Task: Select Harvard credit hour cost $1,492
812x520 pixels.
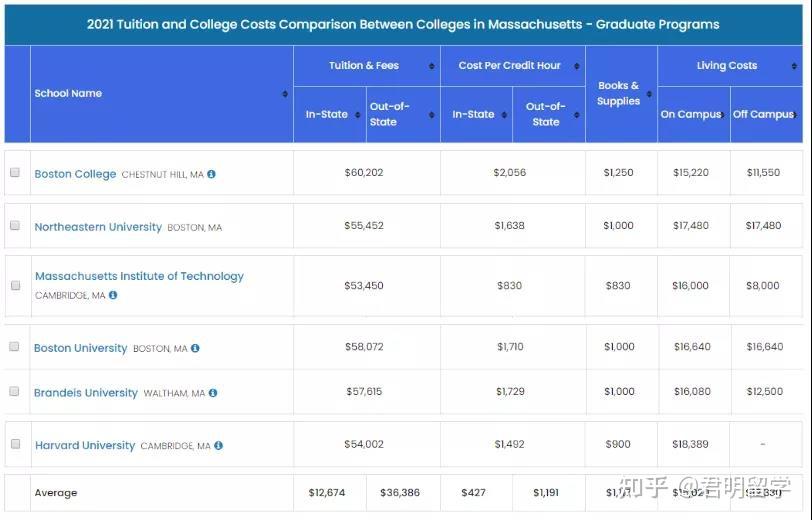Action: pos(510,444)
